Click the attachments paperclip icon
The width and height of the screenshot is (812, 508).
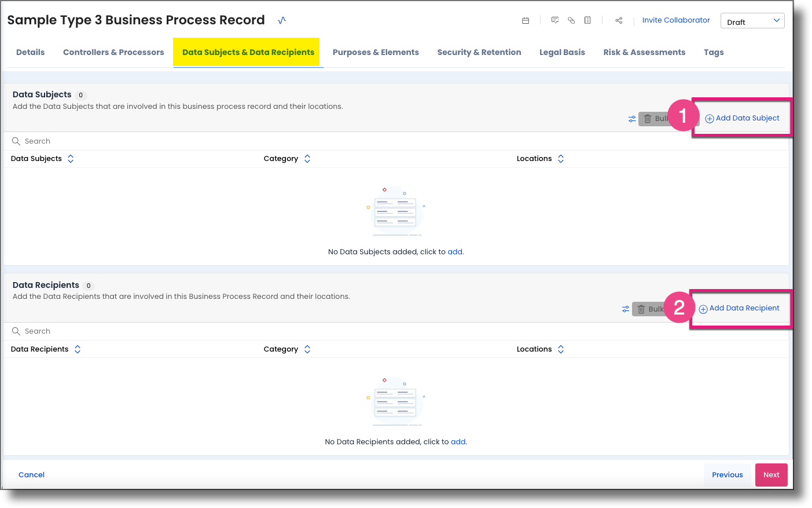tap(571, 20)
